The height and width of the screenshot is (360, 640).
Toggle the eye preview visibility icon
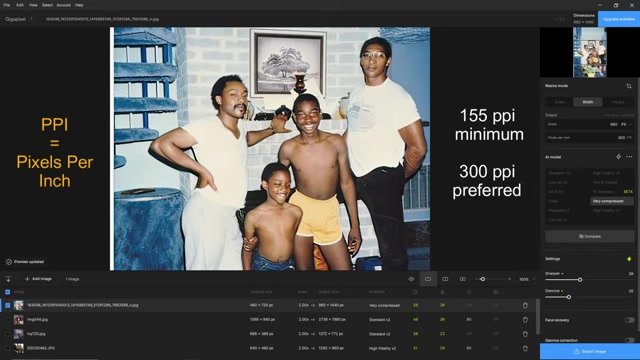click(411, 279)
